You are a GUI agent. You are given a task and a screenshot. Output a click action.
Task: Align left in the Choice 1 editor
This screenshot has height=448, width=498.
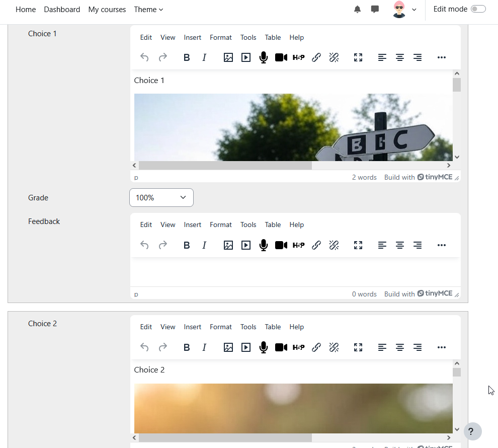tap(382, 57)
